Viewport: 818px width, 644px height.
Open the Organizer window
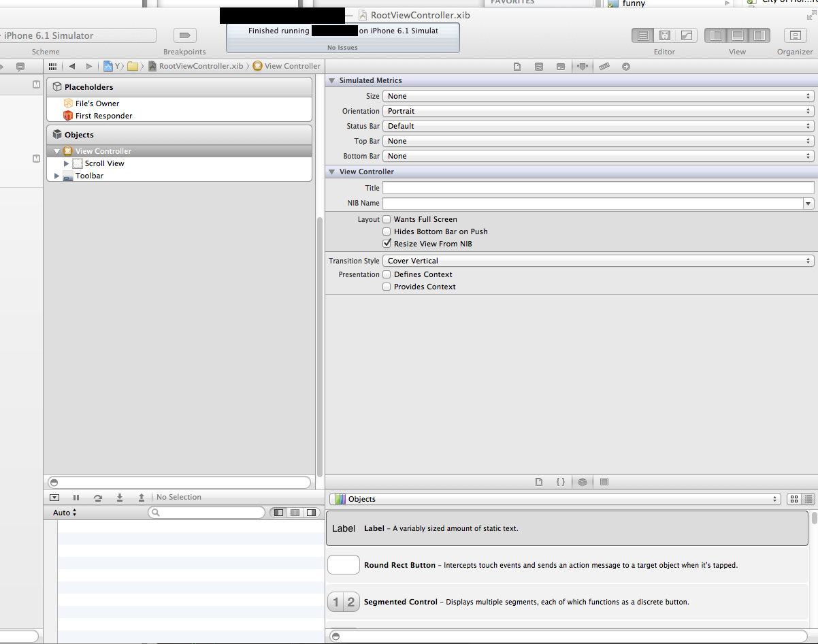coord(794,35)
